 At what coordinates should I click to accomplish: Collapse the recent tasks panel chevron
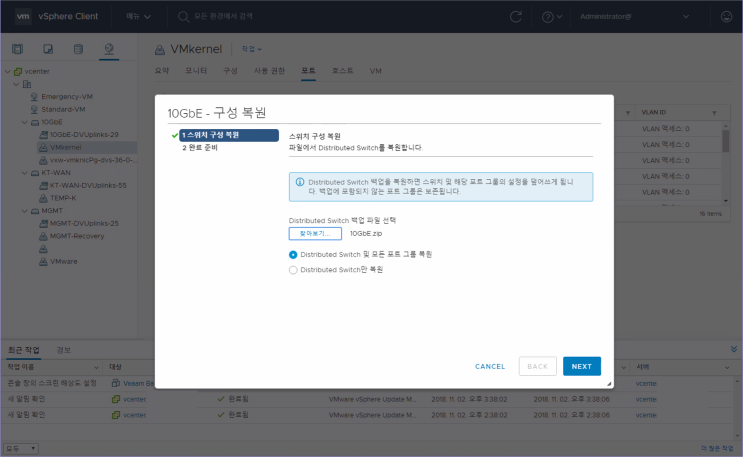coord(734,349)
